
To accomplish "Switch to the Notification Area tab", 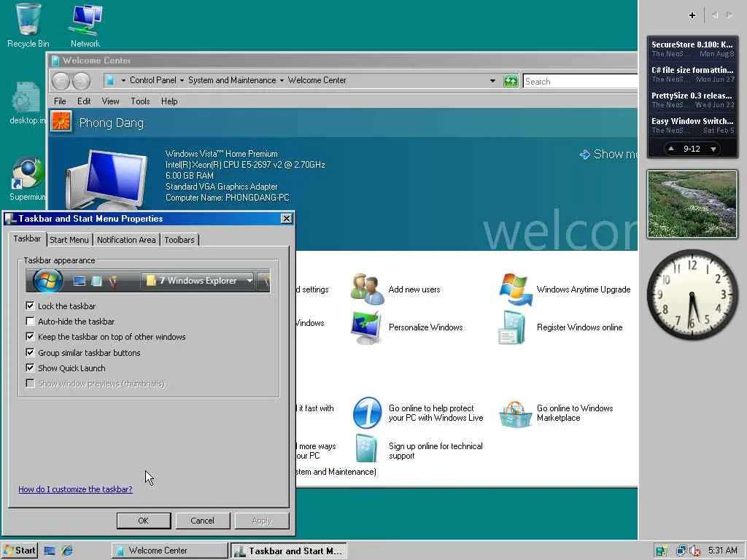I will (x=126, y=239).
